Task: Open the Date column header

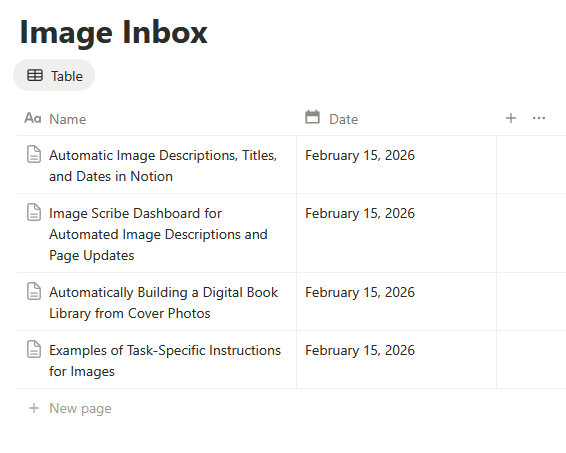Action: [x=396, y=119]
